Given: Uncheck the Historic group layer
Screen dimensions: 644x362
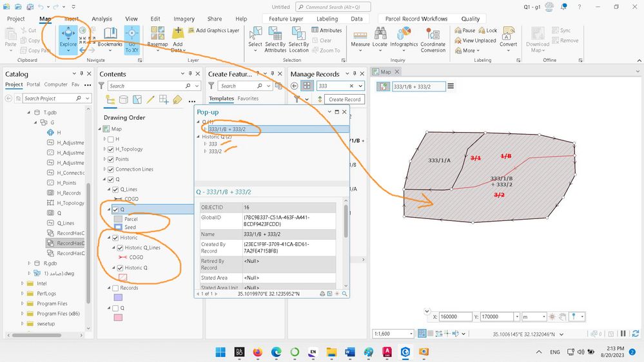Looking at the screenshot, I should click(115, 238).
